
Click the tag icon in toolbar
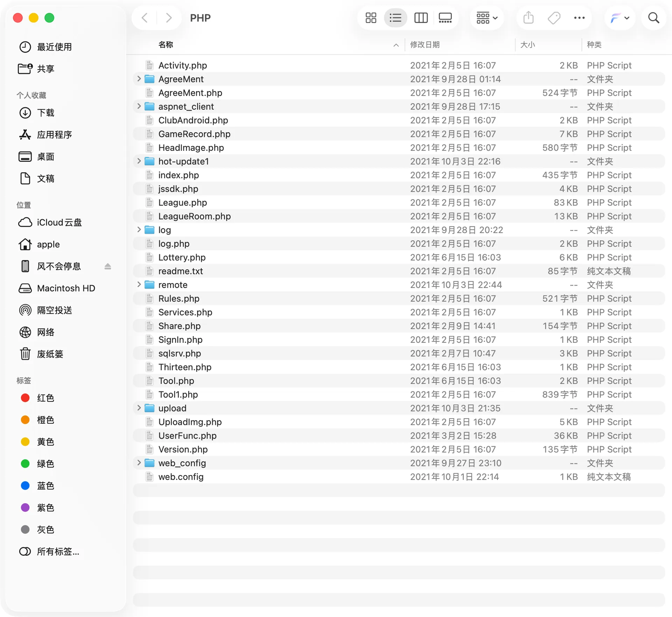(x=554, y=18)
